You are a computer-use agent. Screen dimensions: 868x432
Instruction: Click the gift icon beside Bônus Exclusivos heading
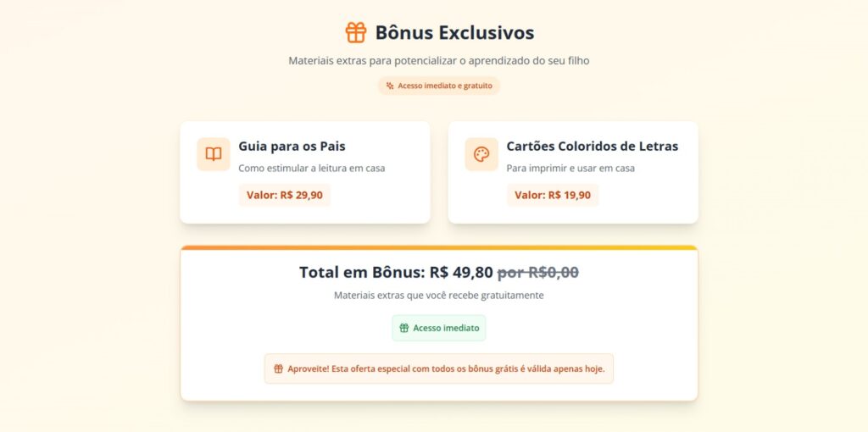click(x=356, y=32)
